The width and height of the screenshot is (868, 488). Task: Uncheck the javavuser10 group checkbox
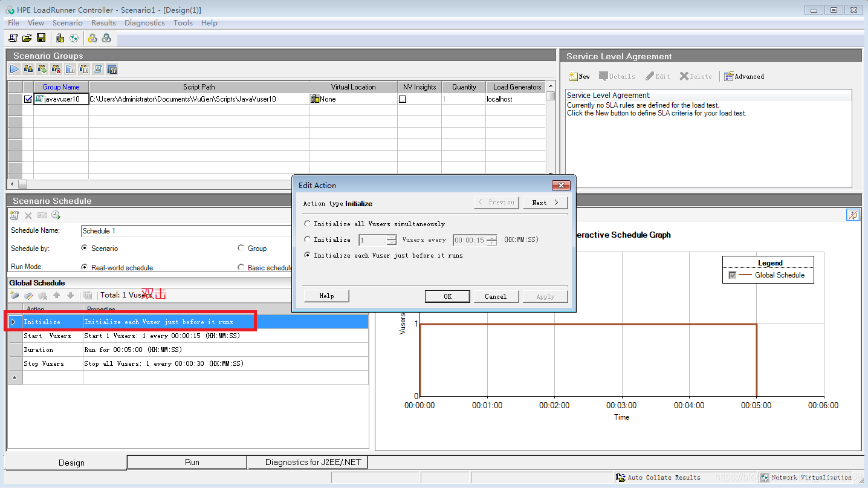[x=28, y=99]
